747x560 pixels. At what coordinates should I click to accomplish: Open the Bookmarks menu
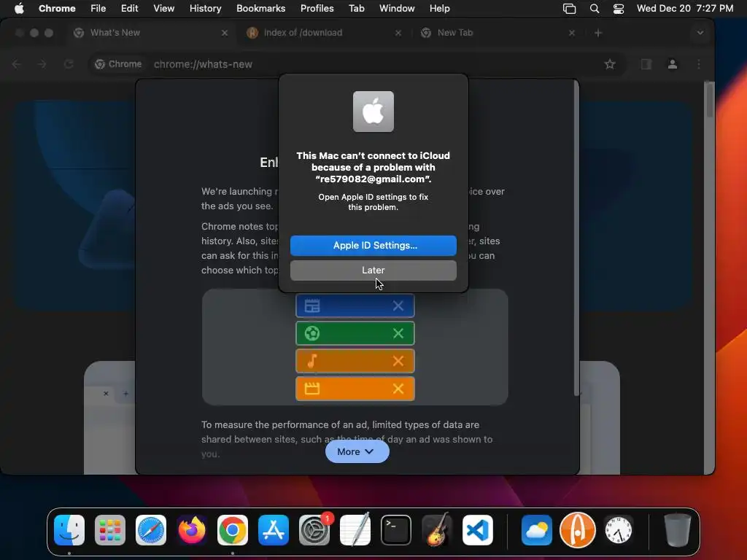pyautogui.click(x=260, y=8)
